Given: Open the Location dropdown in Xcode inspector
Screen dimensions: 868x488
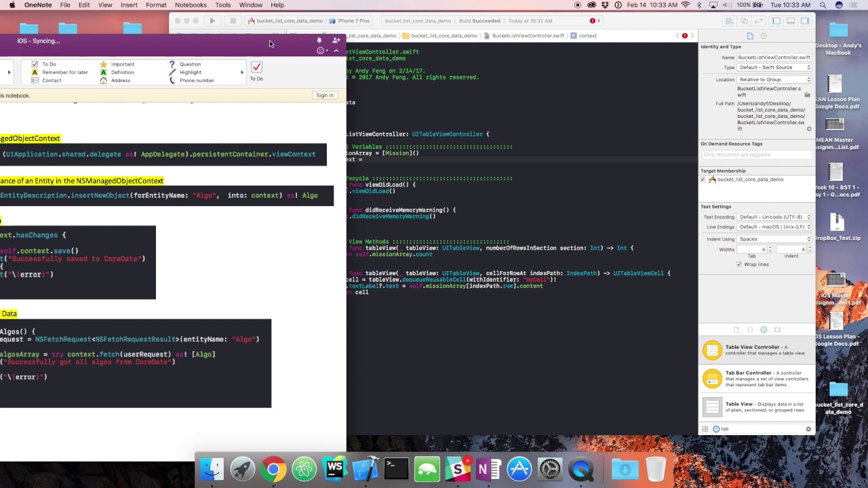Looking at the screenshot, I should click(x=774, y=79).
